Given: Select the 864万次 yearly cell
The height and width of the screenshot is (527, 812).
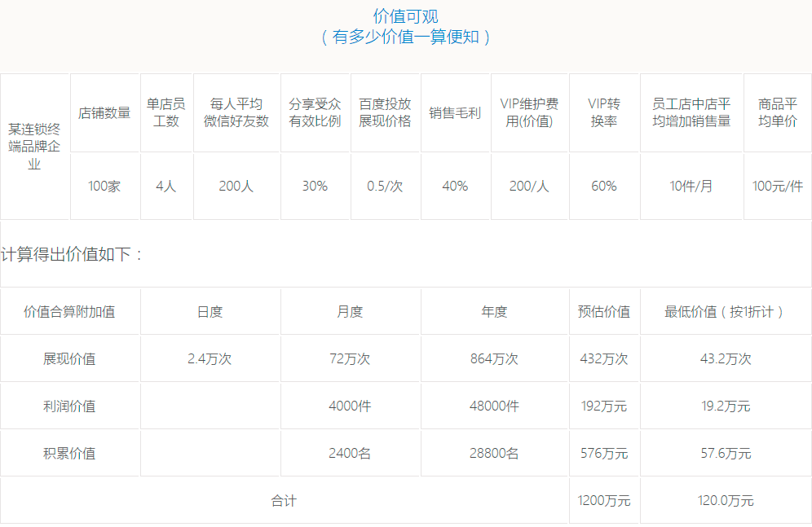Looking at the screenshot, I should (x=495, y=359).
